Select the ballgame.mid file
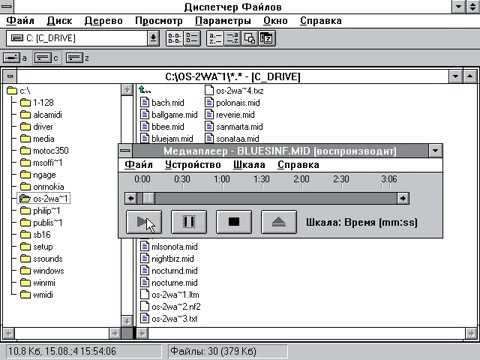 (169, 115)
